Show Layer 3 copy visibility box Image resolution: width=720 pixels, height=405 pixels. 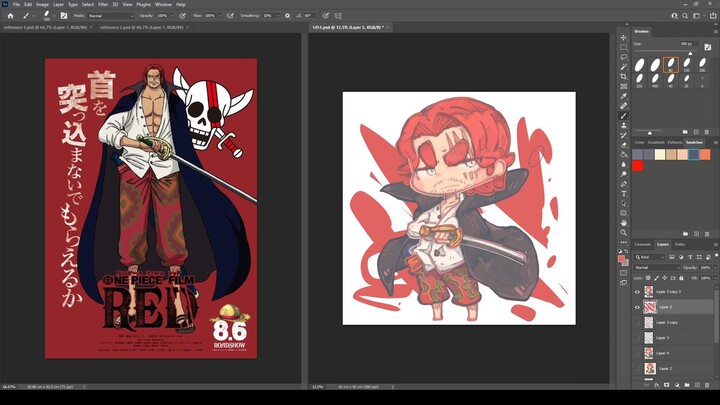pyautogui.click(x=637, y=322)
